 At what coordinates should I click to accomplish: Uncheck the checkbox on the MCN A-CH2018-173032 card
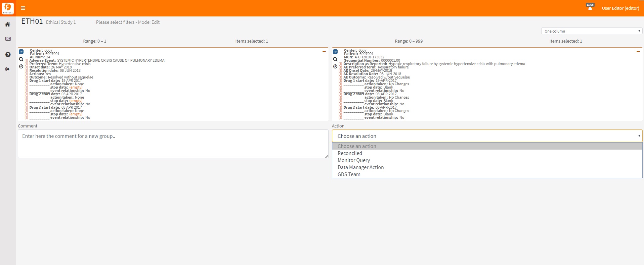[x=335, y=52]
